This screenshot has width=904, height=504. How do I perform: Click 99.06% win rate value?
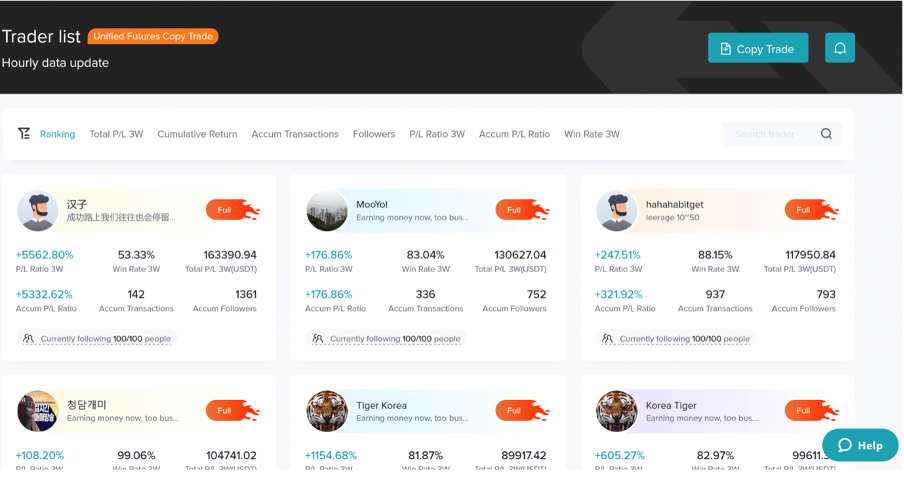[x=136, y=455]
